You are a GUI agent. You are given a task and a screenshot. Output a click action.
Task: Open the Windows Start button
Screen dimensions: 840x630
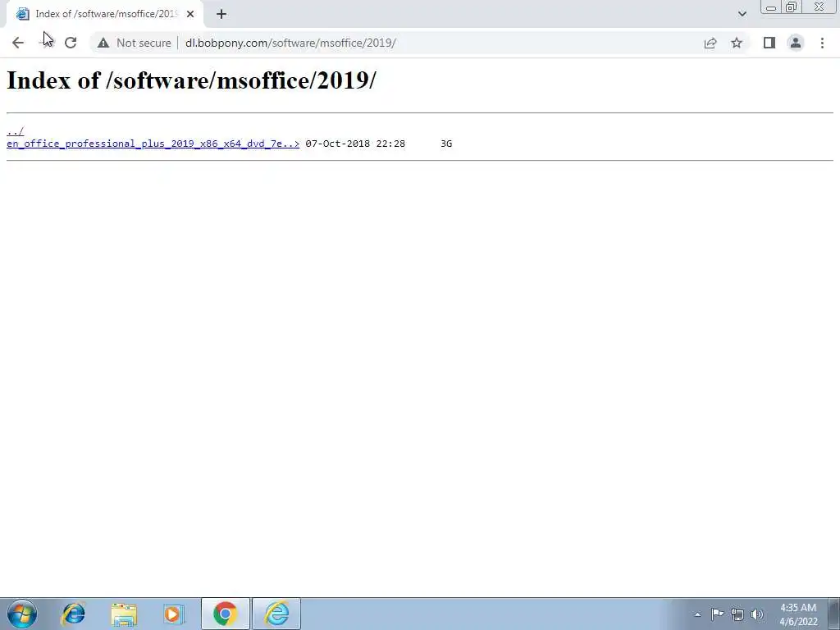[22, 614]
